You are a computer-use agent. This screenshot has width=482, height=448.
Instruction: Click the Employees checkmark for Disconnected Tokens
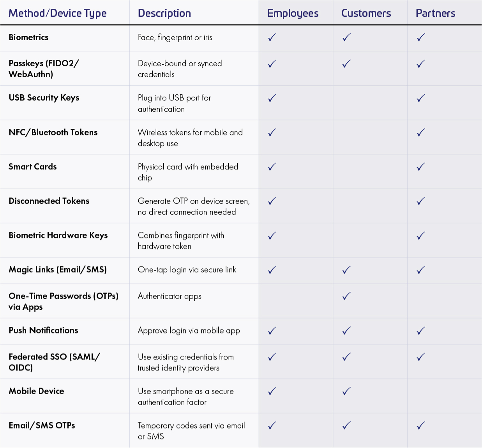(272, 201)
